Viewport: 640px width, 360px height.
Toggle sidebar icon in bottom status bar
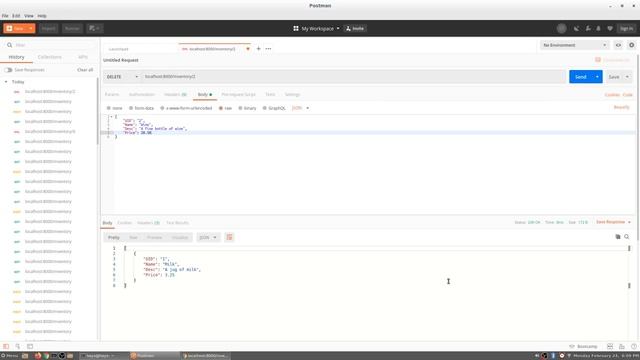click(x=6, y=346)
